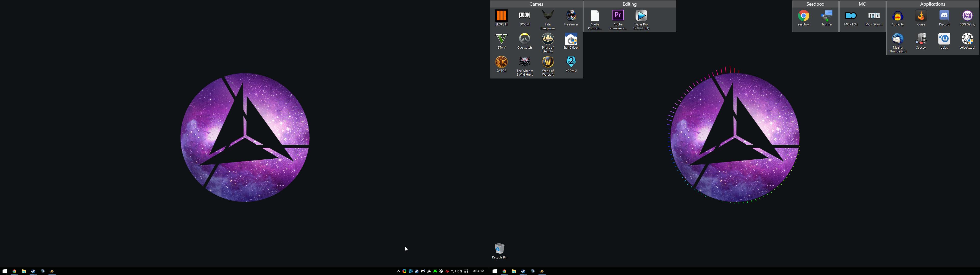Launch Adobe Premiere Pro shortcut

(618, 20)
